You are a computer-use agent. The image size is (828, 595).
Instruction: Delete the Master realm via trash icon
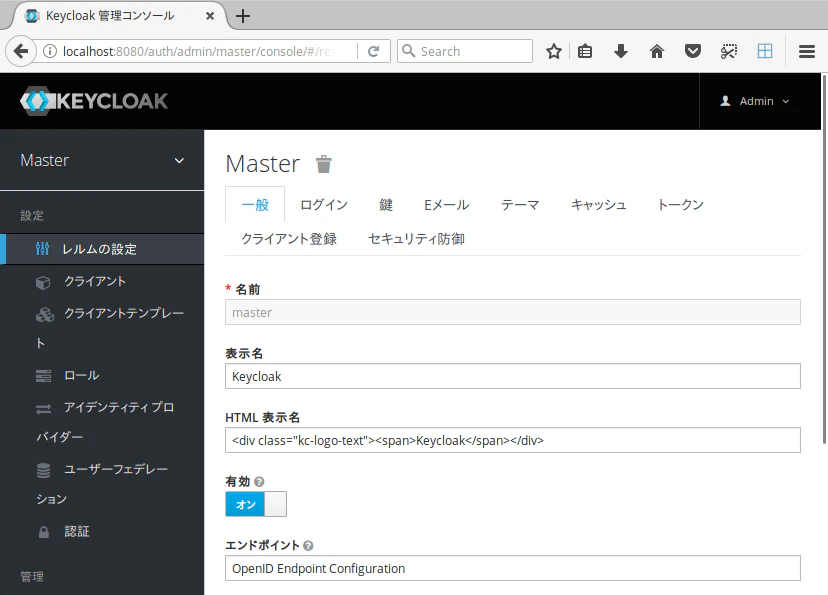coord(323,164)
